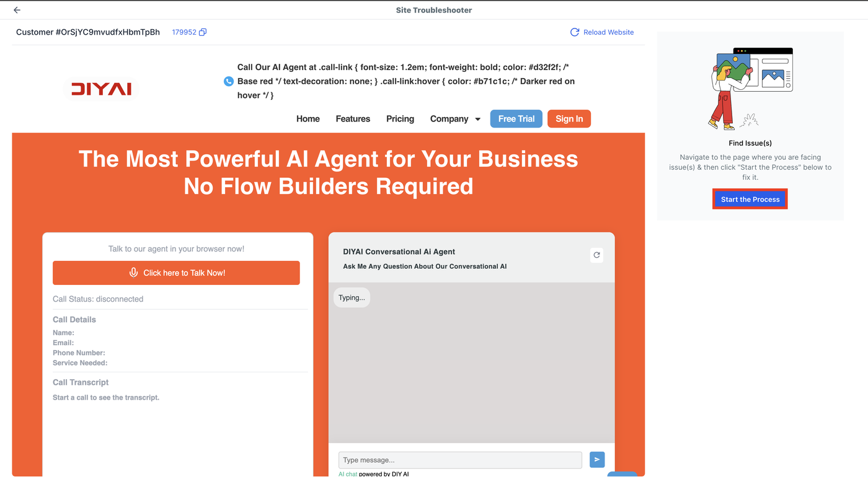The height and width of the screenshot is (482, 868).
Task: Click the blue phone icon beside Call Our AI Agent
Action: tap(229, 81)
